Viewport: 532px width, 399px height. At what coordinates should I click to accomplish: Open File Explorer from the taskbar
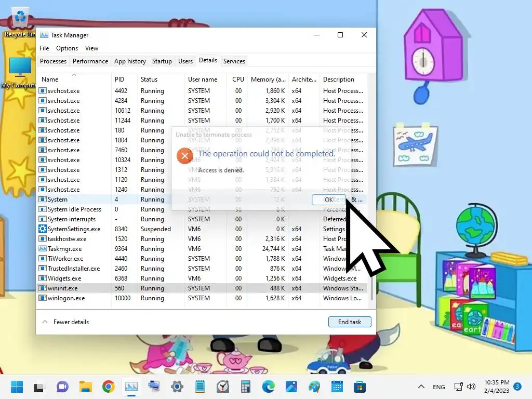86,387
